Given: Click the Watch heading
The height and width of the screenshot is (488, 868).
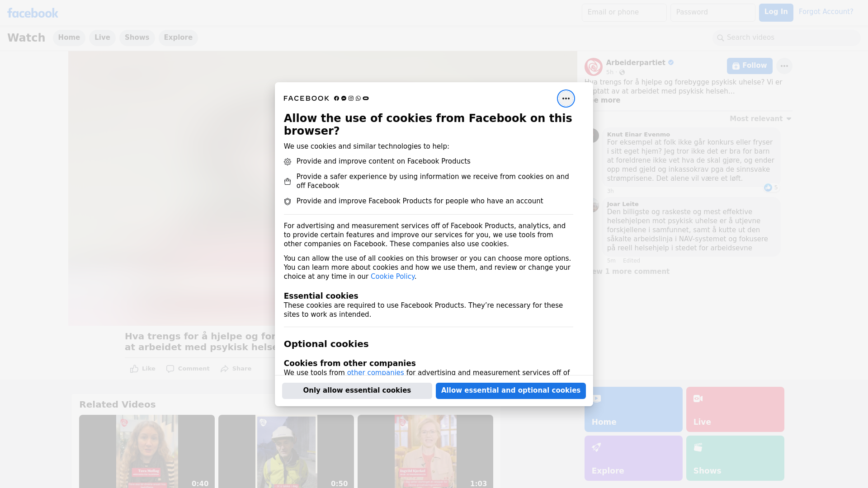Looking at the screenshot, I should click(x=26, y=38).
